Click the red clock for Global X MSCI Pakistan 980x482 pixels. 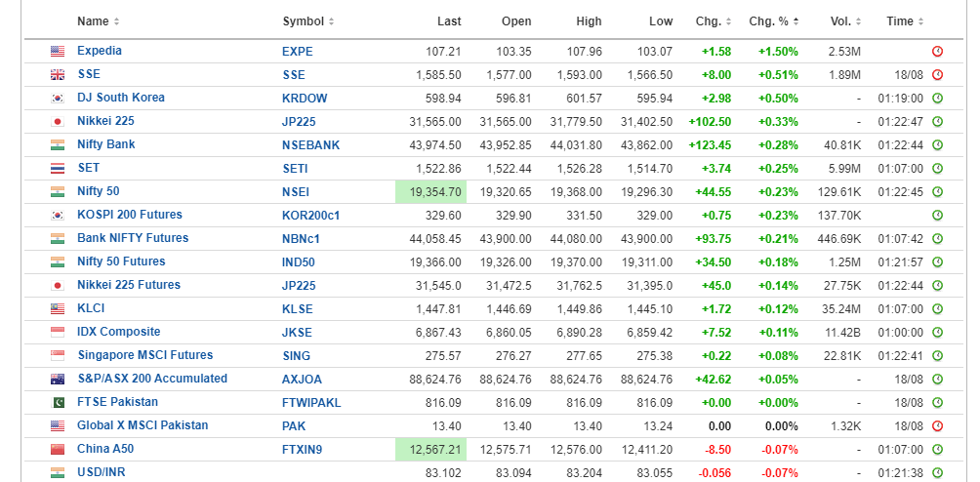tap(937, 426)
